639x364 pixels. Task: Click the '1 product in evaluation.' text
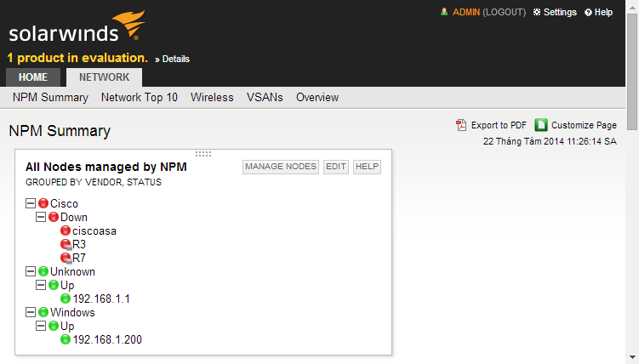tap(77, 58)
